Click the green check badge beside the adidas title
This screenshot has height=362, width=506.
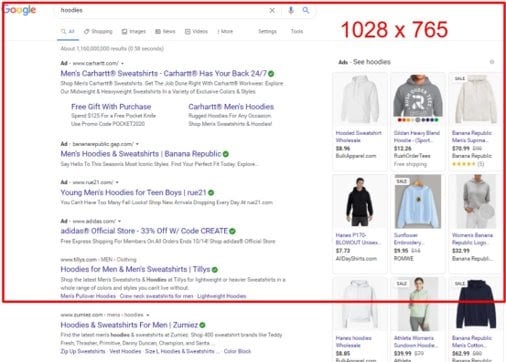[232, 231]
